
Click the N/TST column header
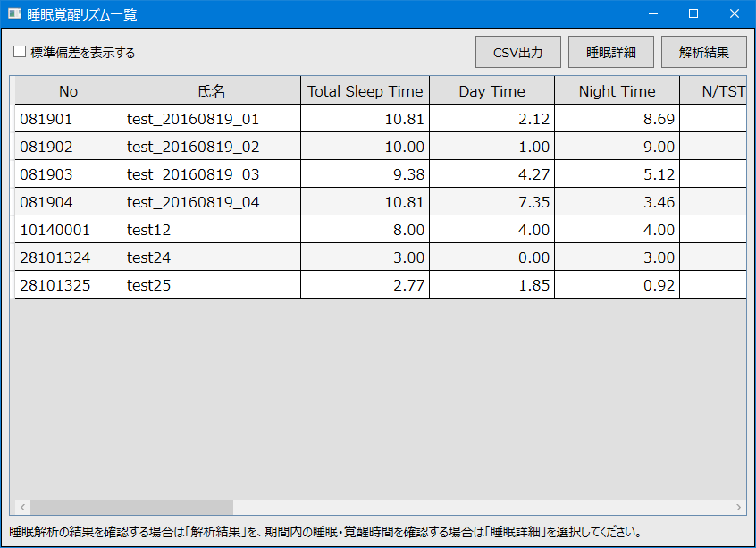714,90
